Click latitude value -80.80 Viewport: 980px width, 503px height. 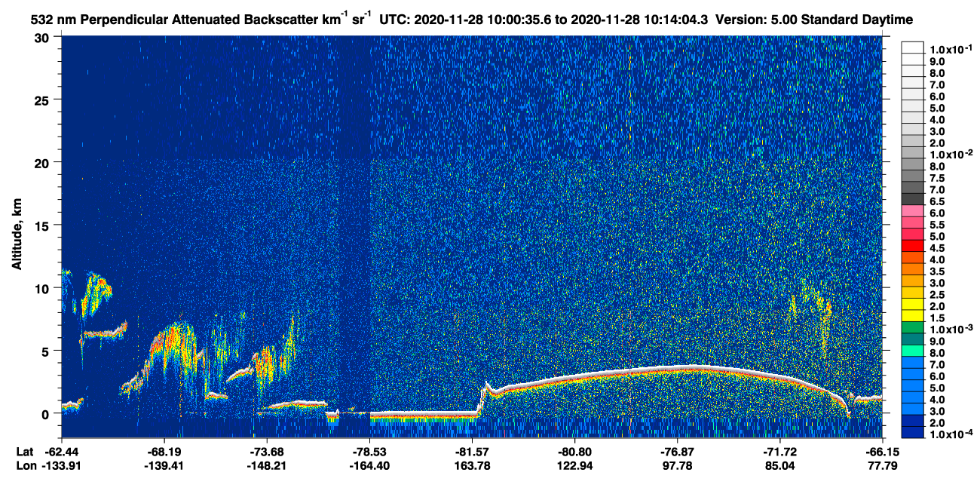(574, 452)
